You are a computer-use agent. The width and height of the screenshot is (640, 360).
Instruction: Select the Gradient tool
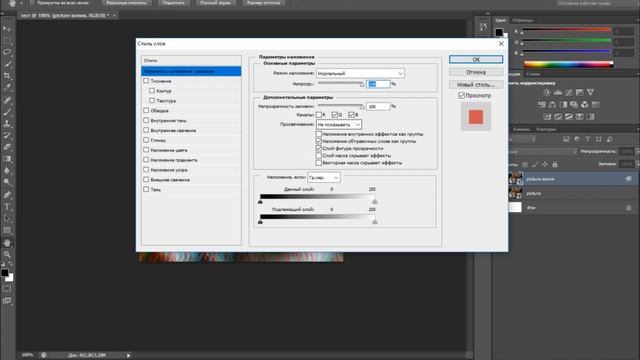(x=7, y=159)
